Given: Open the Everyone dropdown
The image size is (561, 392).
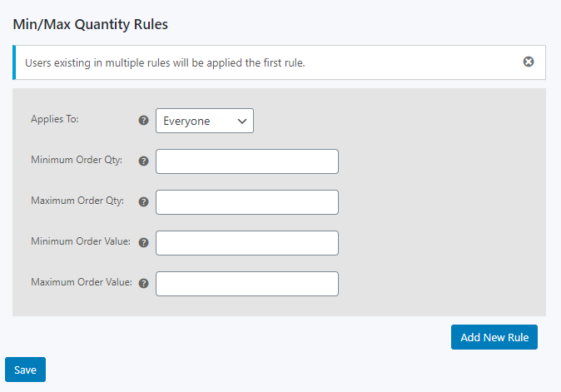Looking at the screenshot, I should click(x=205, y=121).
